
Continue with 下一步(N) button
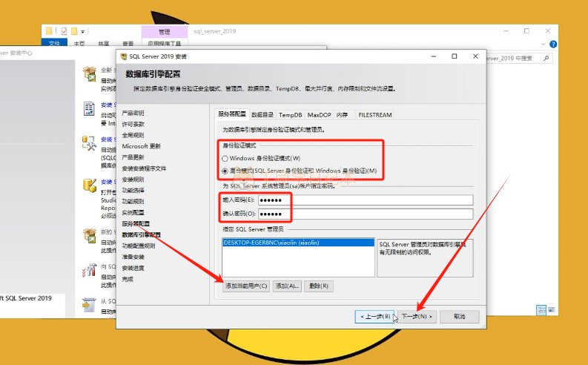click(417, 317)
